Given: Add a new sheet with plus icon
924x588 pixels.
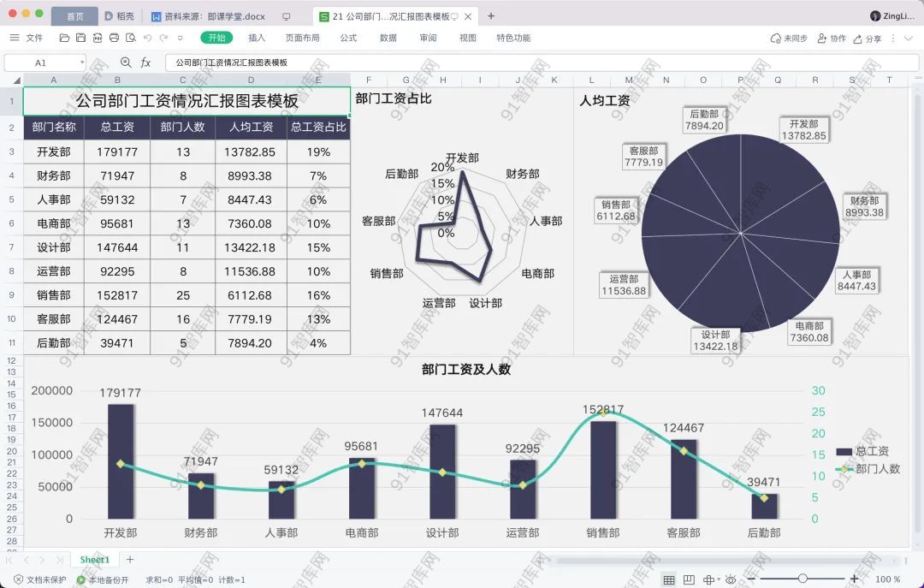Looking at the screenshot, I should pyautogui.click(x=130, y=560).
